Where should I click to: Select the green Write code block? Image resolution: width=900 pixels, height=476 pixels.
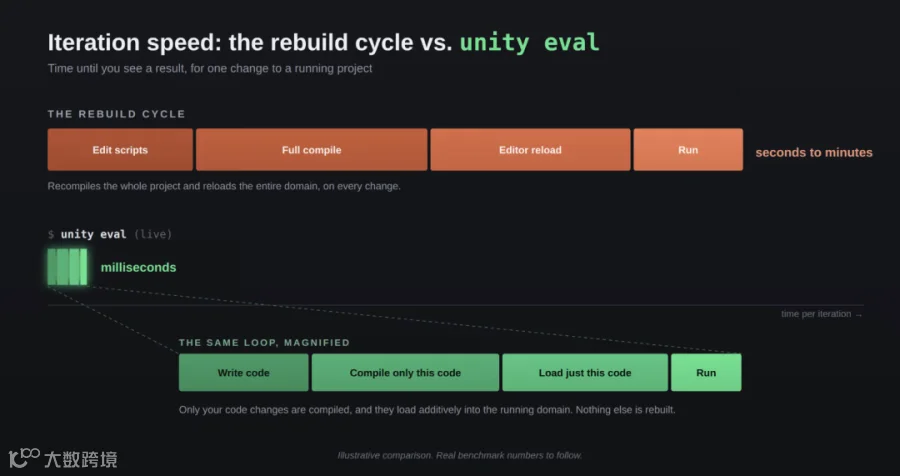[243, 373]
